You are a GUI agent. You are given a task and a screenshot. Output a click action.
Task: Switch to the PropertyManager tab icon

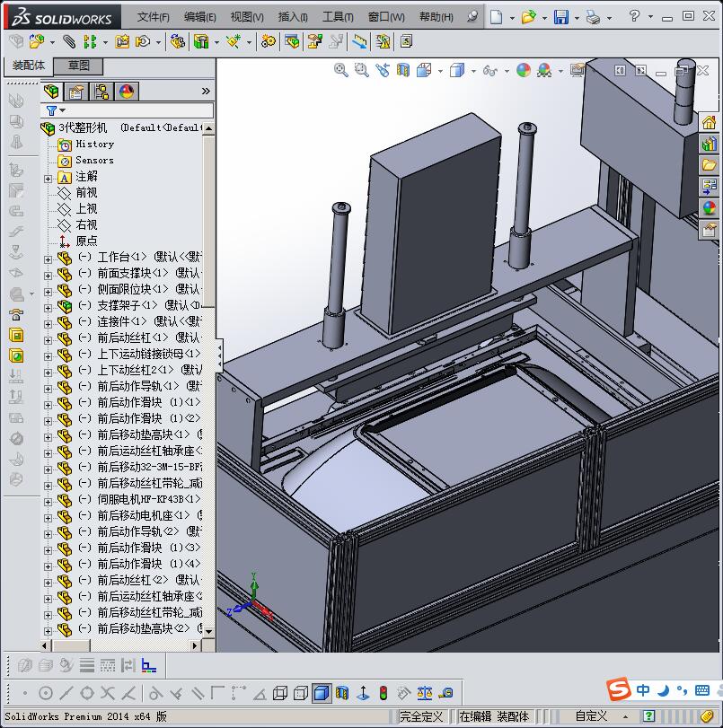76,91
